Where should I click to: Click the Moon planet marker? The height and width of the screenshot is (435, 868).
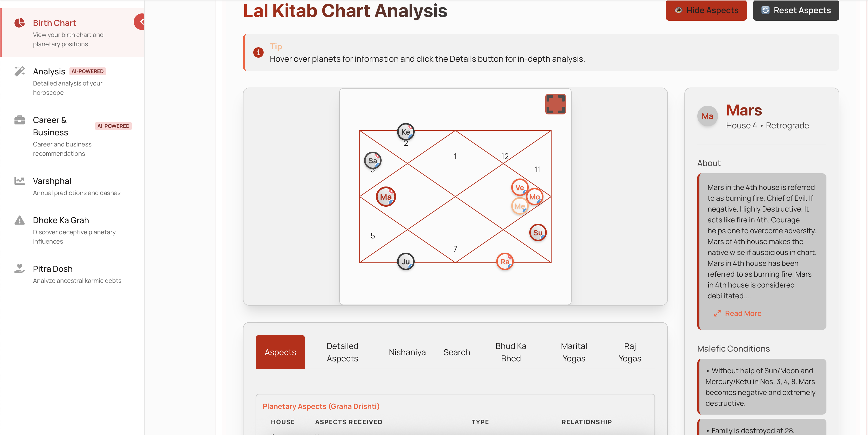tap(535, 197)
